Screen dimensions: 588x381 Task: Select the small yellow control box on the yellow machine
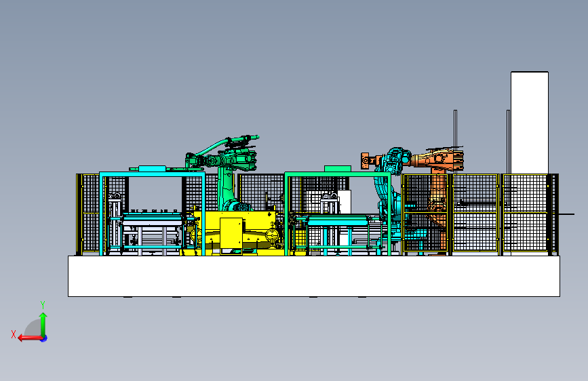tap(231, 233)
